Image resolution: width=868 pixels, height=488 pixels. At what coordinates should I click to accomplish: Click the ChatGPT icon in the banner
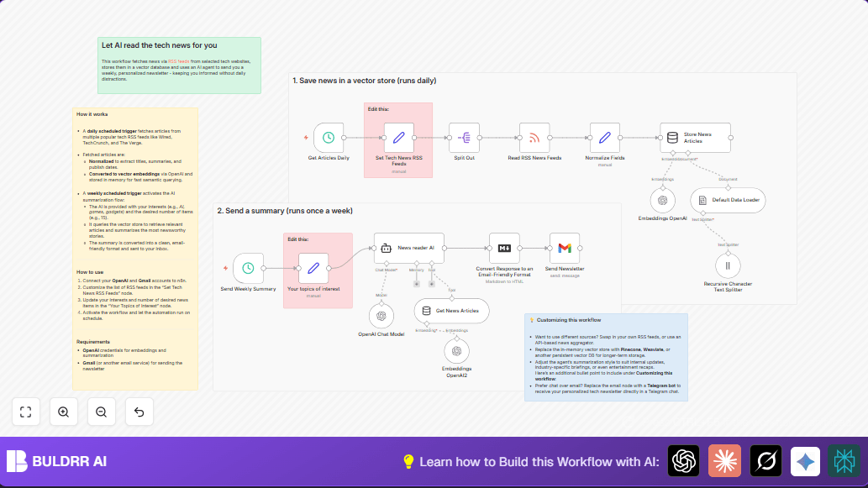pyautogui.click(x=684, y=461)
